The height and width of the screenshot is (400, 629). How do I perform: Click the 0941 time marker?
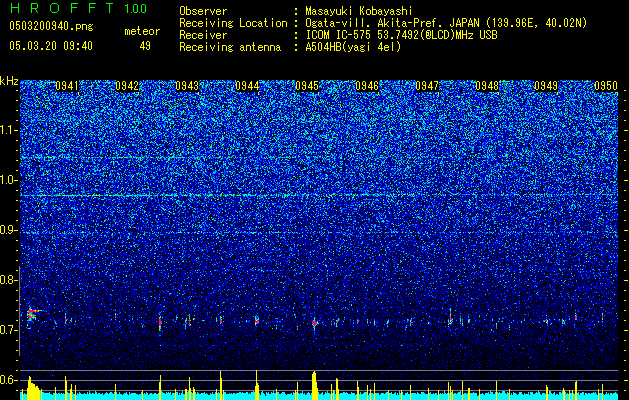click(x=67, y=86)
